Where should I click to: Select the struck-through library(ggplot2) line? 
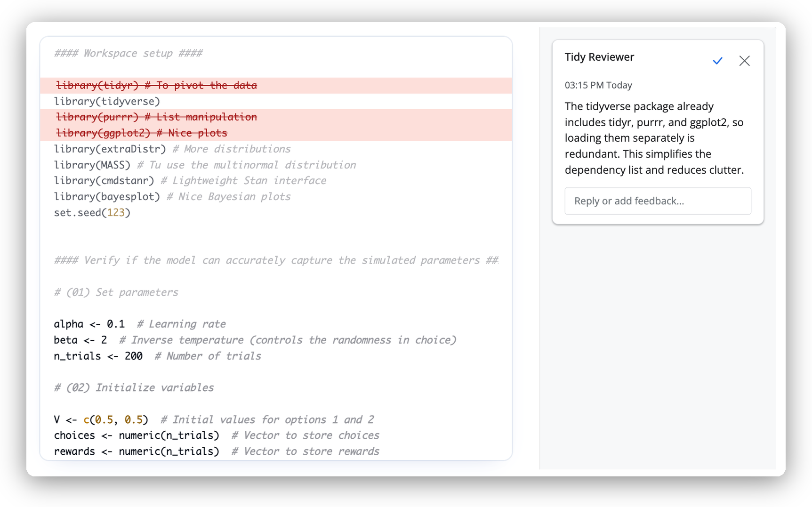141,132
